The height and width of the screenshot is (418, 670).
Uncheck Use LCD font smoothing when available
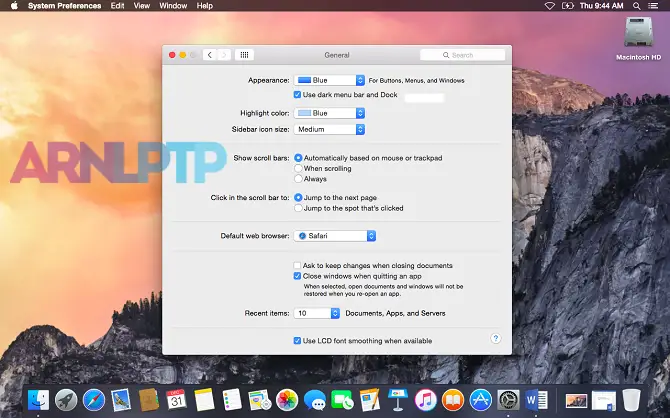point(297,341)
